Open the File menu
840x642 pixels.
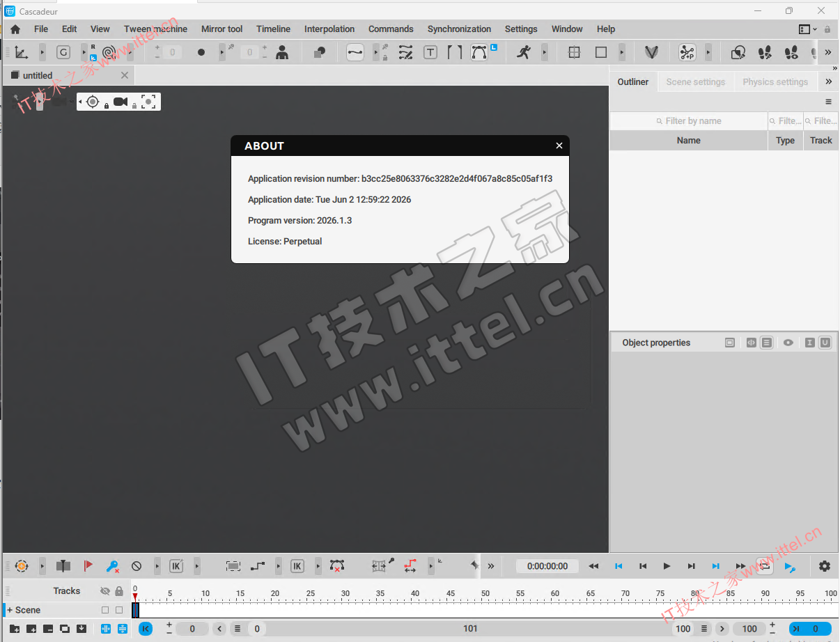(x=41, y=29)
